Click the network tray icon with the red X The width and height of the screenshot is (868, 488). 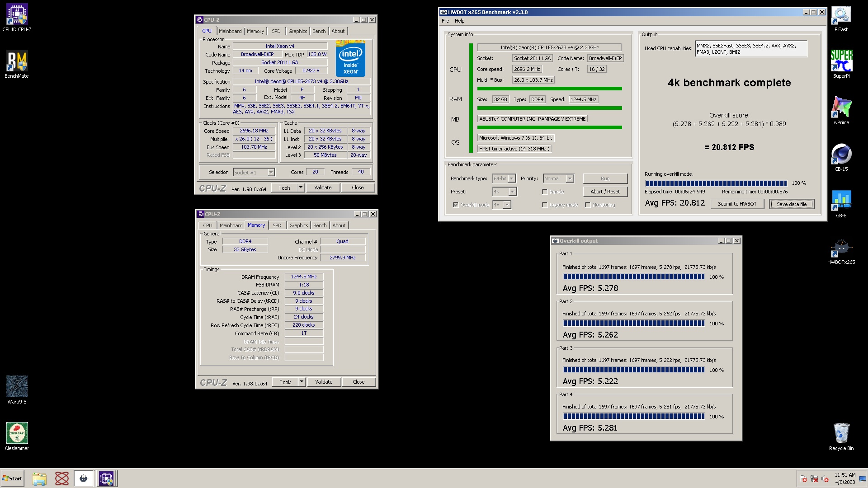814,479
